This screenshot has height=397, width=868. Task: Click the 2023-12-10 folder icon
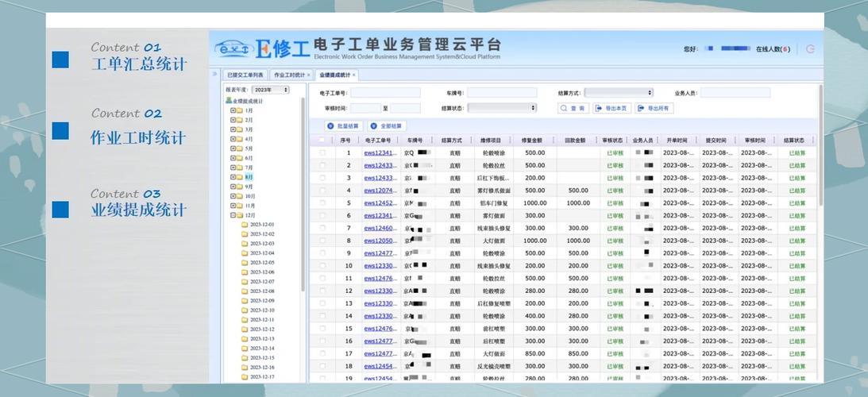245,310
